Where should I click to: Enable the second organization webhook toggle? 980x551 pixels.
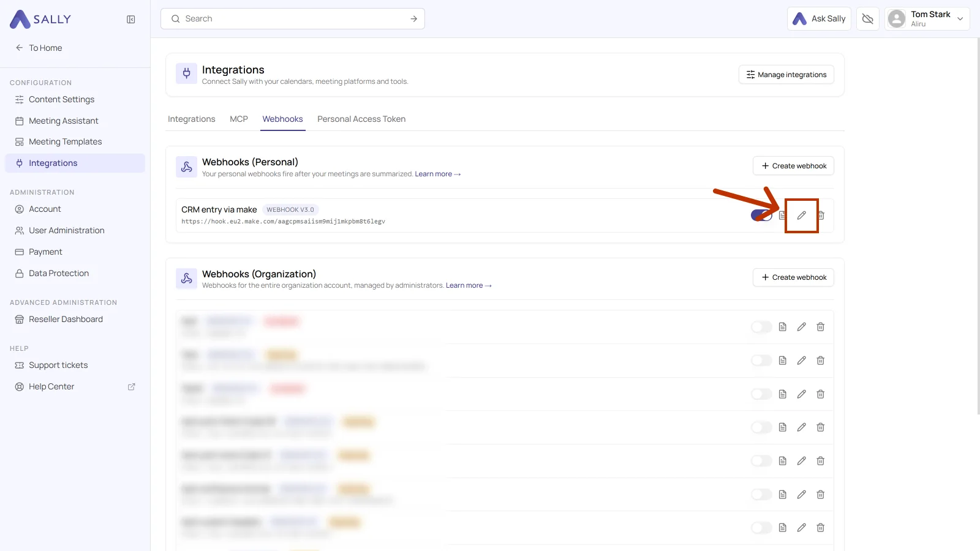[761, 361]
